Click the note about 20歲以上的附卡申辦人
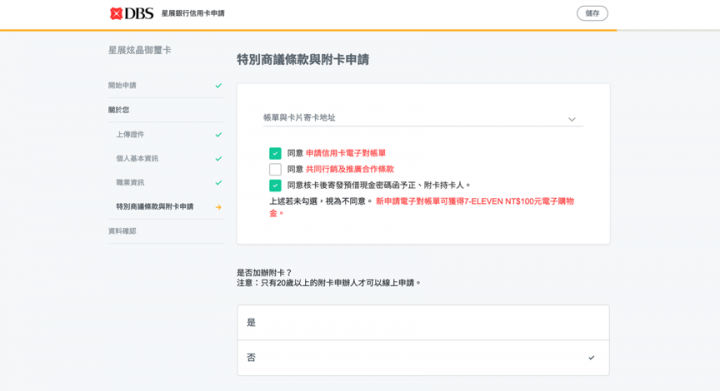The height and width of the screenshot is (391, 720). tap(329, 283)
